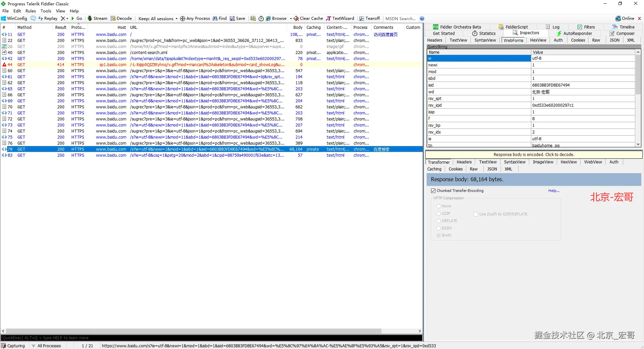Select the request WebForms inspector tab
This screenshot has height=349, width=644.
514,40
